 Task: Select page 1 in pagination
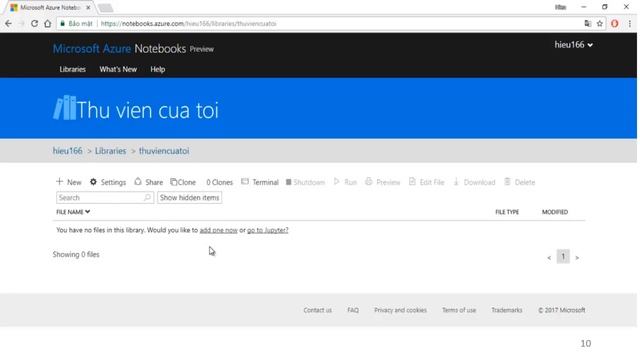(563, 257)
